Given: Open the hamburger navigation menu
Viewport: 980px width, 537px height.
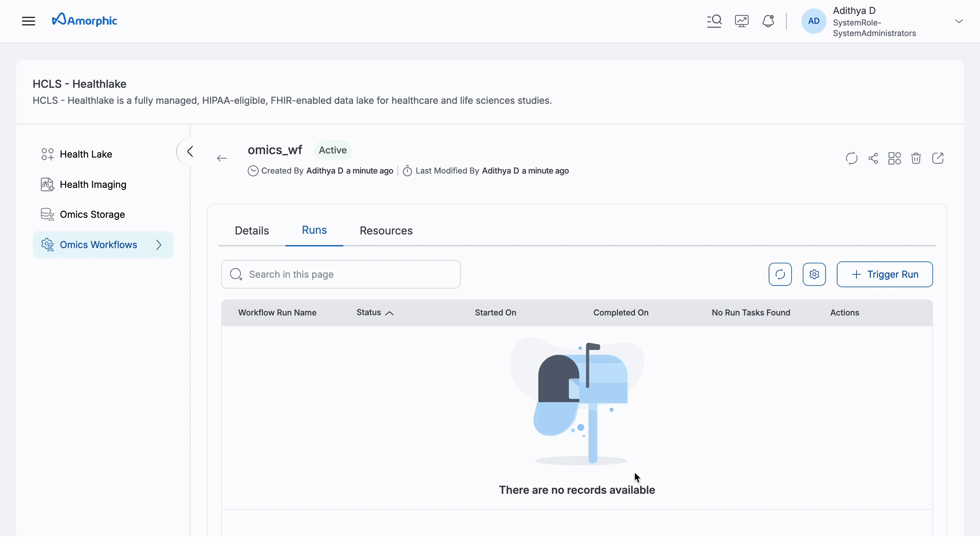Looking at the screenshot, I should (29, 21).
